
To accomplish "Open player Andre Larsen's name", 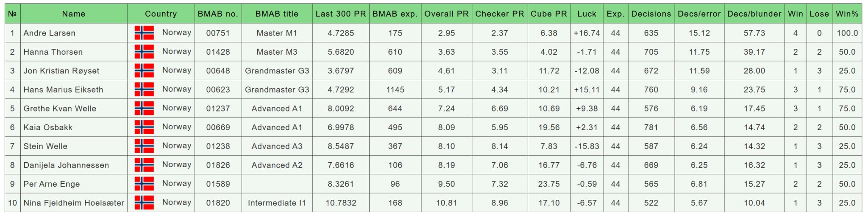I will click(x=50, y=33).
